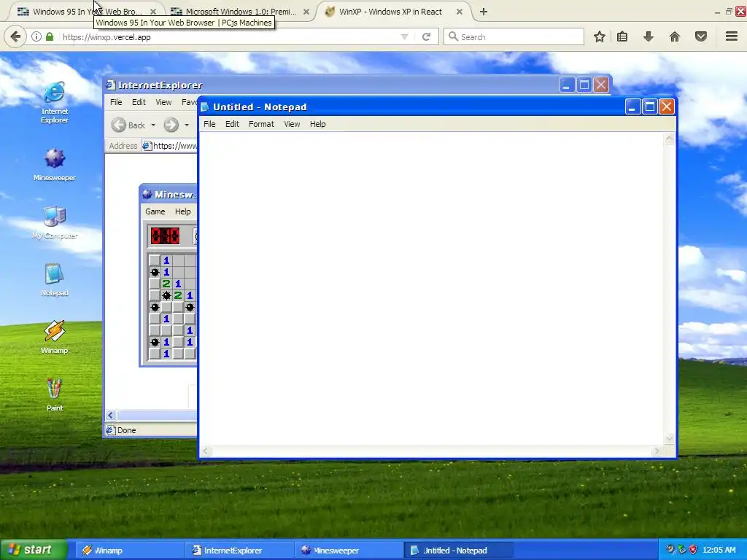Image resolution: width=747 pixels, height=560 pixels.
Task: Expand Forward history dropdown arrow in InternetExplorer
Action: coord(187,125)
